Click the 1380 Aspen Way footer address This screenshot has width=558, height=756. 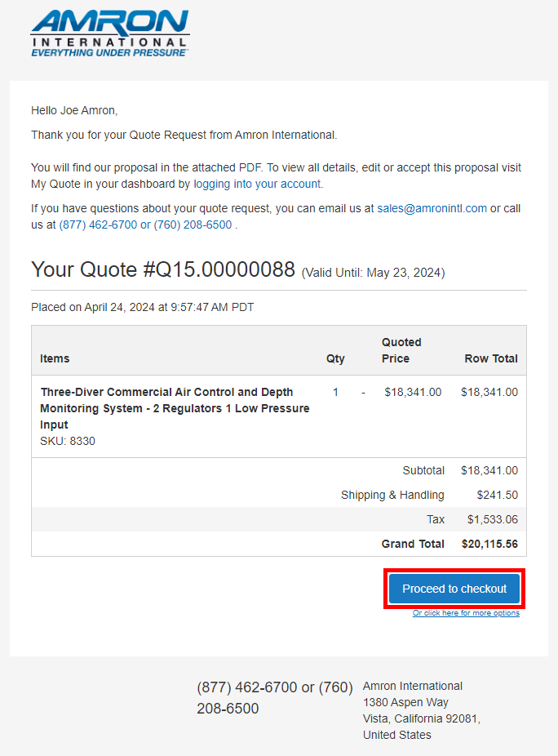[405, 702]
